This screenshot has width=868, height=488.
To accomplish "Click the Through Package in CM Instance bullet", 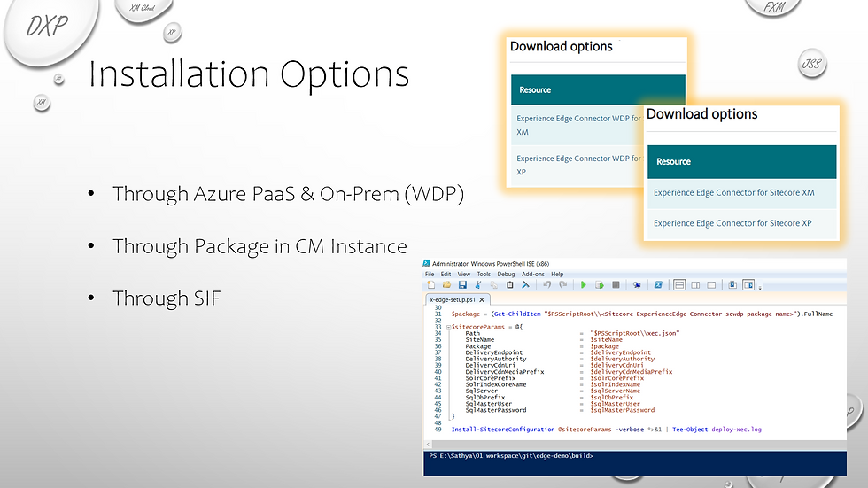I will point(260,246).
